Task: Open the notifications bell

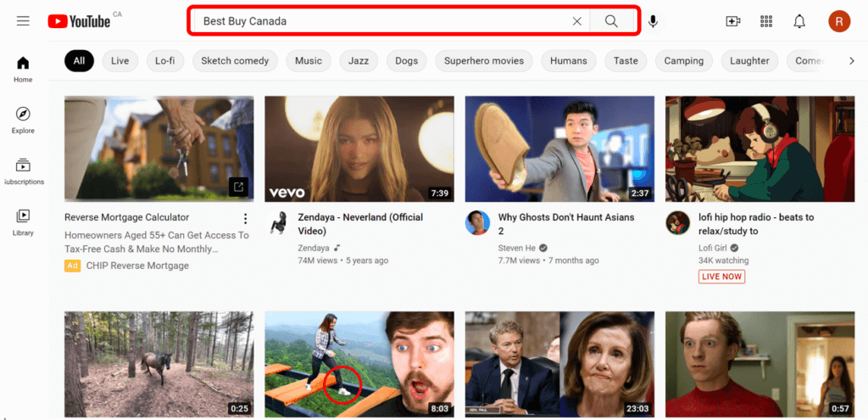Action: [799, 21]
